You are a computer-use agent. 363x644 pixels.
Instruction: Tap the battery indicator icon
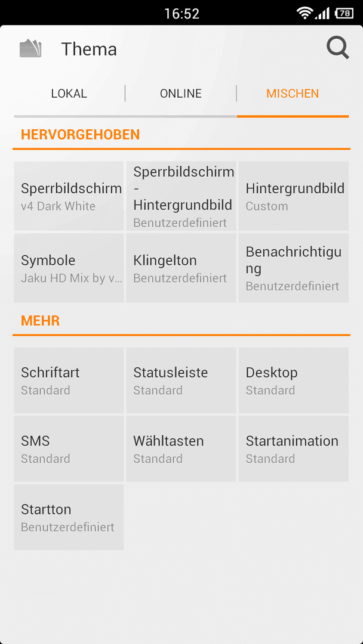[344, 13]
